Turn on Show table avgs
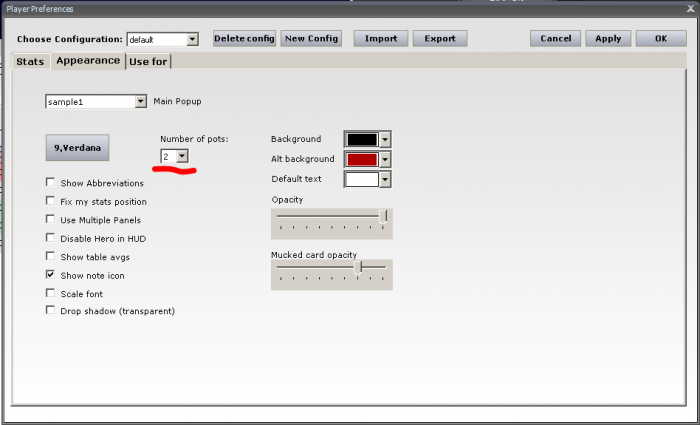This screenshot has height=425, width=700. pos(50,256)
